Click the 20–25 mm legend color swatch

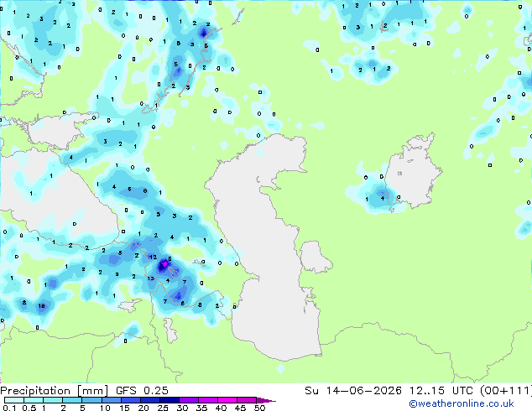click(x=149, y=400)
